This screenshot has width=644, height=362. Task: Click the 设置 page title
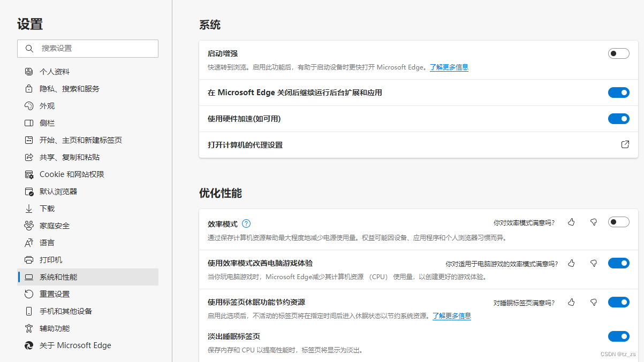[30, 24]
